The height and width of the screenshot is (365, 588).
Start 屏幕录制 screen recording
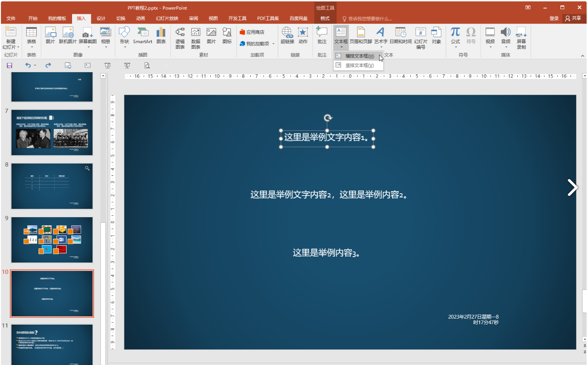(521, 38)
